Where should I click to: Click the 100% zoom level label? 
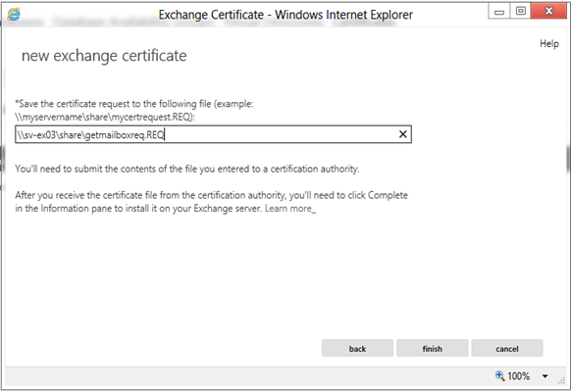(x=519, y=376)
